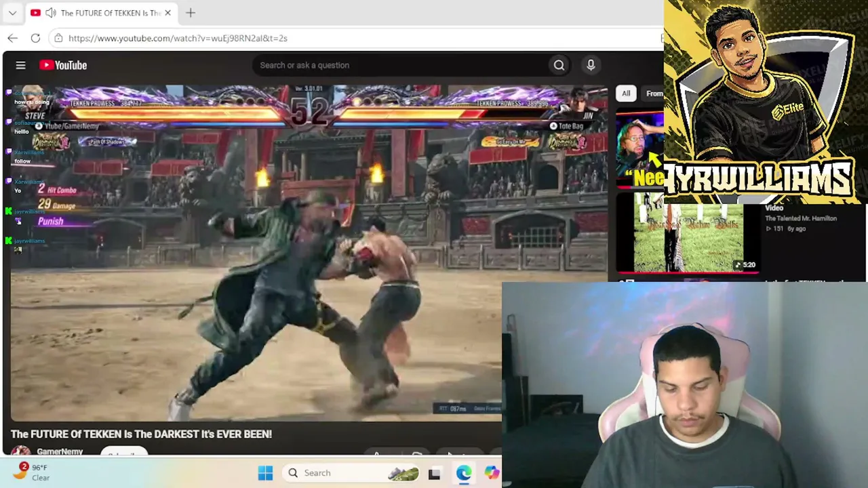This screenshot has height=488, width=868.
Task: Open a new browser tab
Action: pyautogui.click(x=191, y=13)
